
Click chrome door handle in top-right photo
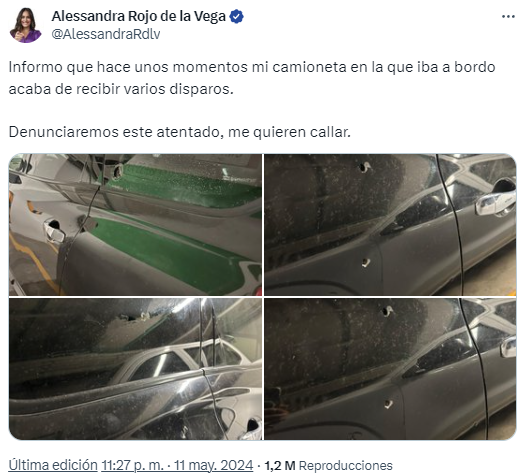(495, 203)
